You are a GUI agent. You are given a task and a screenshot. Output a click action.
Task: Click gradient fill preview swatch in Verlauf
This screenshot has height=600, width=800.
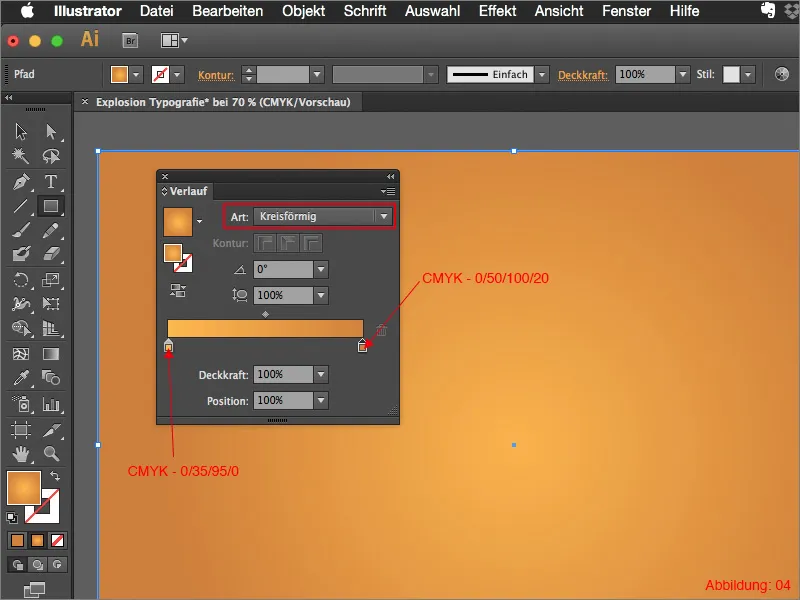pyautogui.click(x=178, y=222)
